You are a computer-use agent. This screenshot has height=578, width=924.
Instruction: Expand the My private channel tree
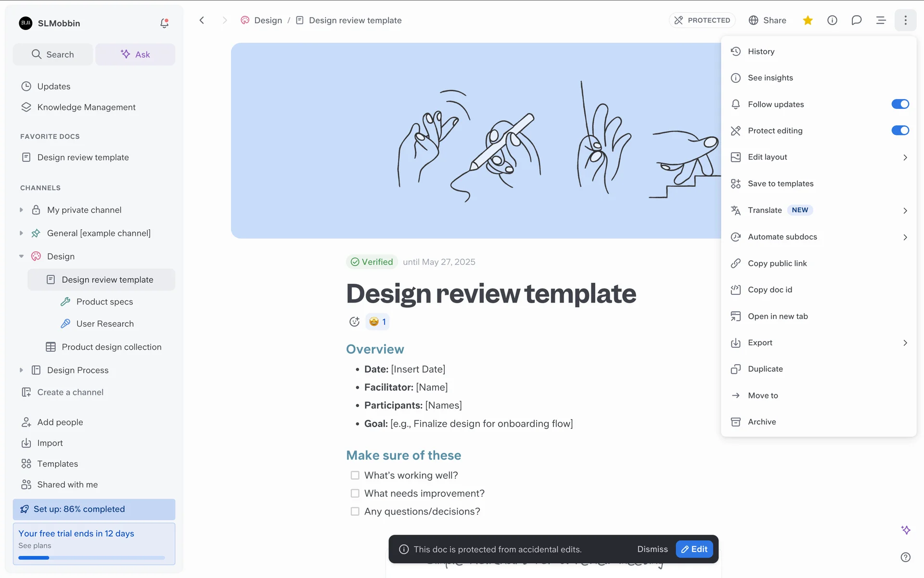pyautogui.click(x=21, y=210)
